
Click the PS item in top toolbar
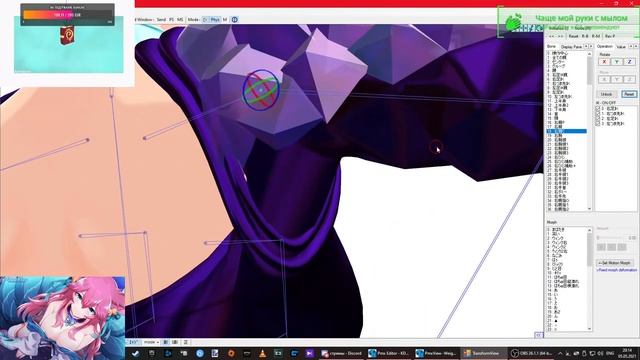pyautogui.click(x=171, y=20)
